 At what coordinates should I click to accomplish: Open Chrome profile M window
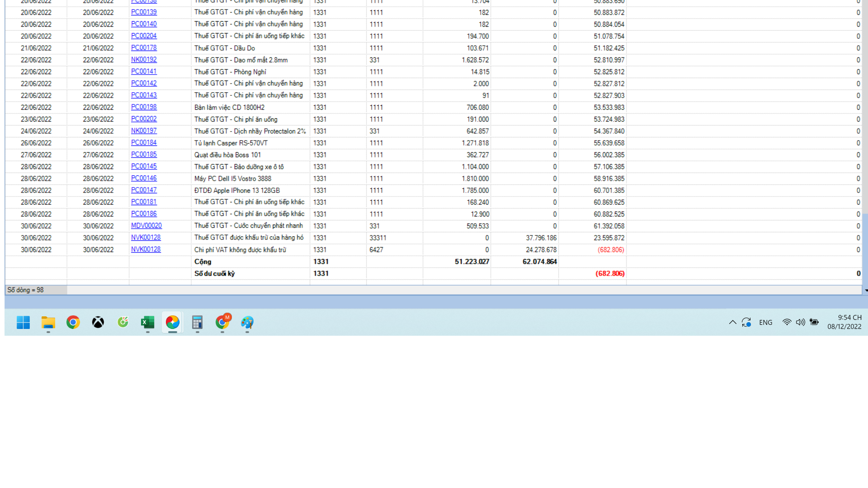coord(222,322)
